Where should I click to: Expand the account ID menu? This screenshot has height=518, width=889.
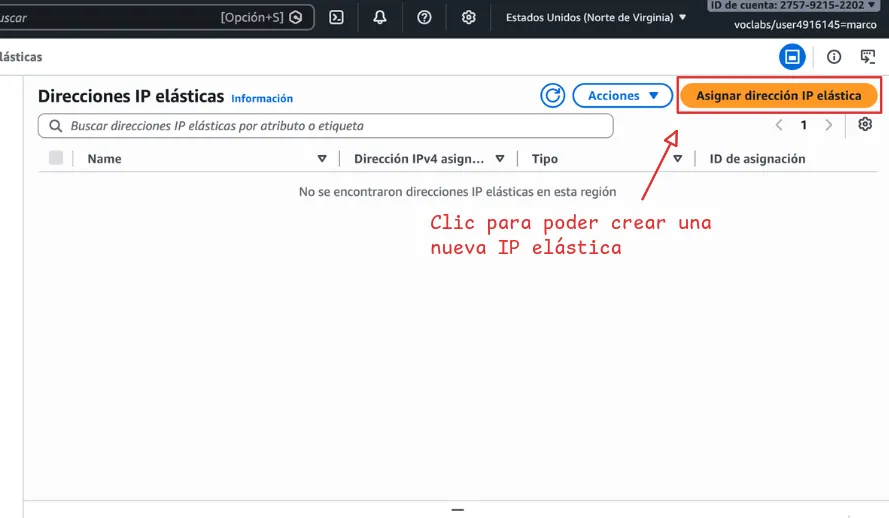click(792, 5)
